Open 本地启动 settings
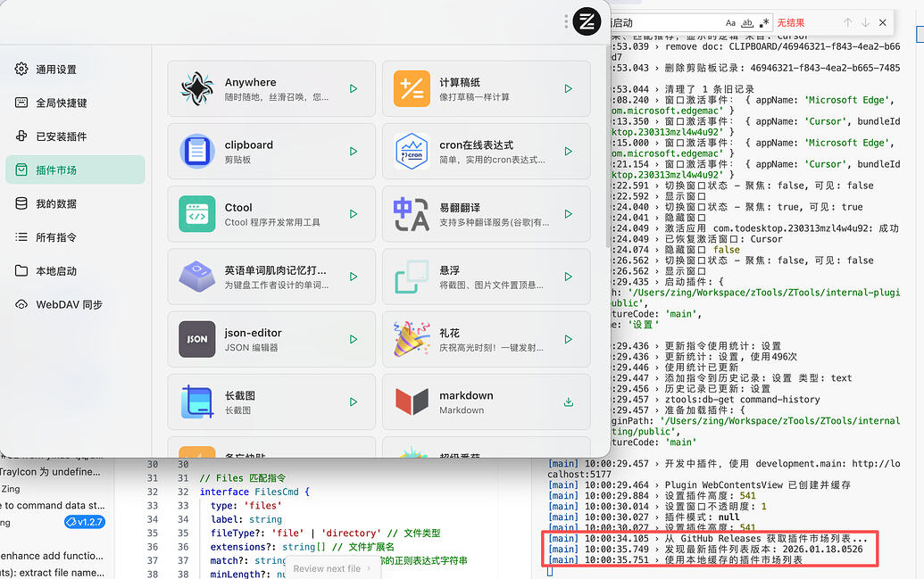 [75, 270]
